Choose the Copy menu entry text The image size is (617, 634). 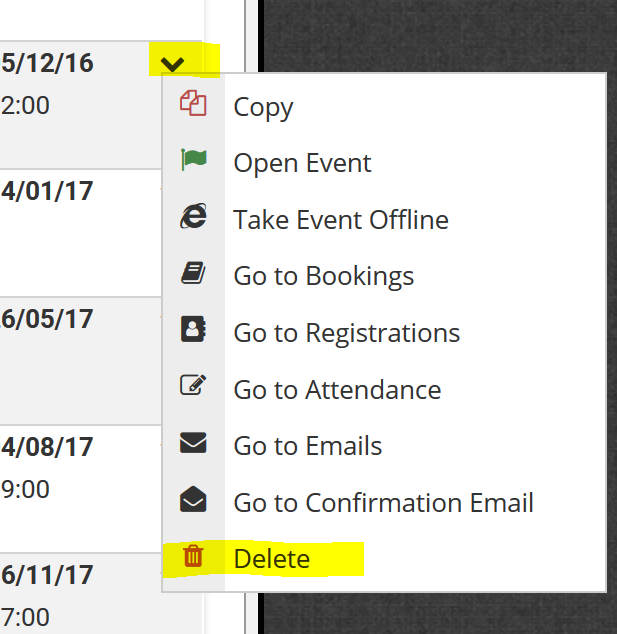[x=263, y=107]
